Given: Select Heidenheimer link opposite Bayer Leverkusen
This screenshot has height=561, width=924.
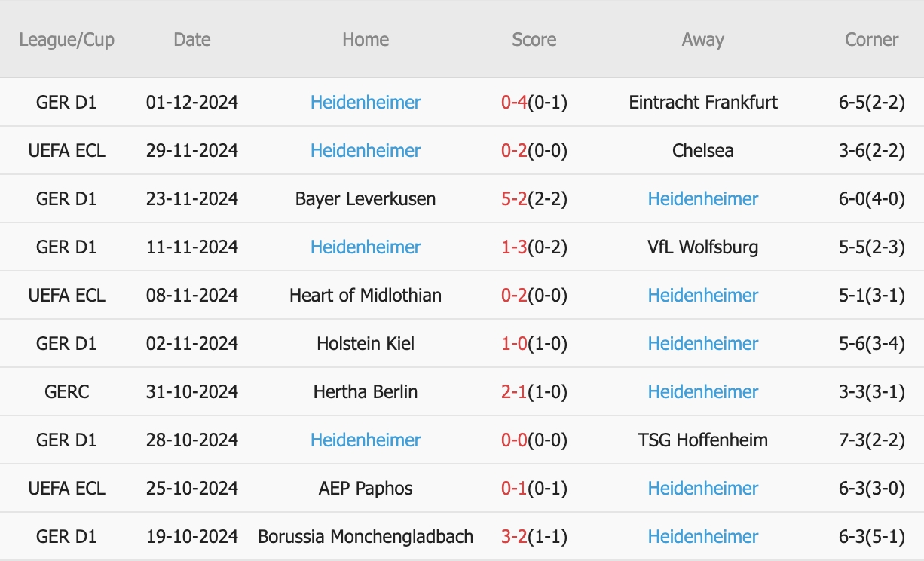Looking at the screenshot, I should point(702,199).
